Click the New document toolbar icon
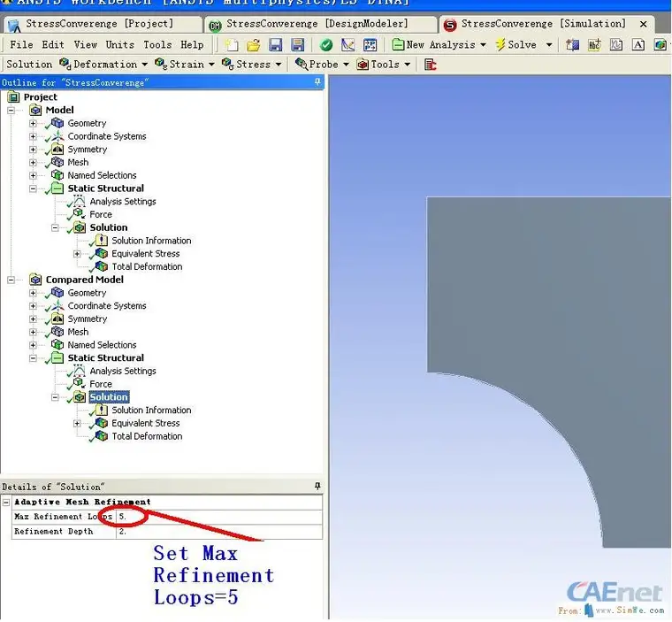672x622 pixels. point(232,44)
